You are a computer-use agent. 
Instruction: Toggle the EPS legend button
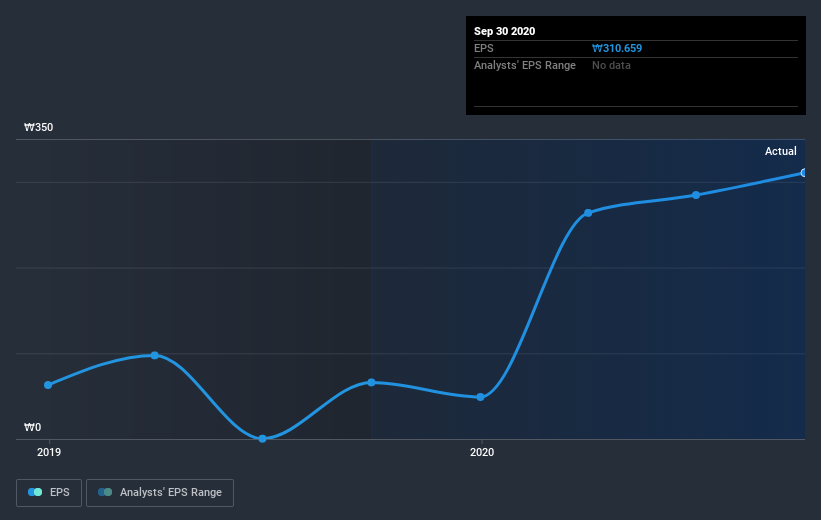click(x=49, y=492)
